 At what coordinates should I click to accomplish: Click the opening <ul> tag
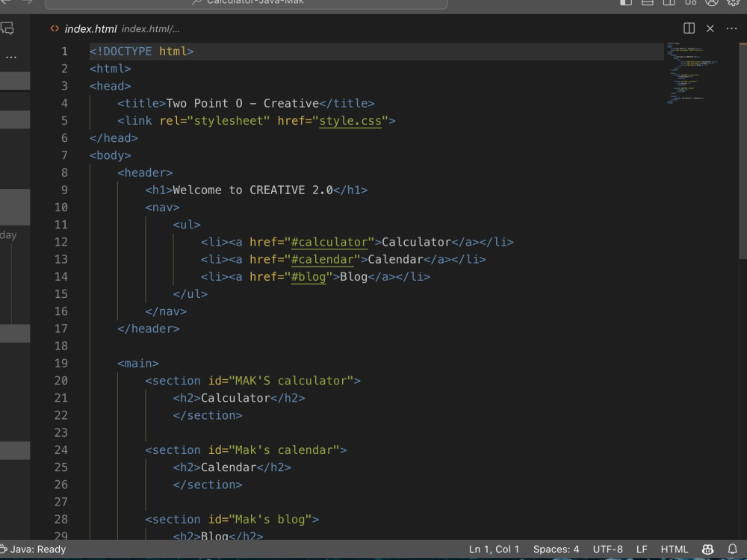[187, 225]
